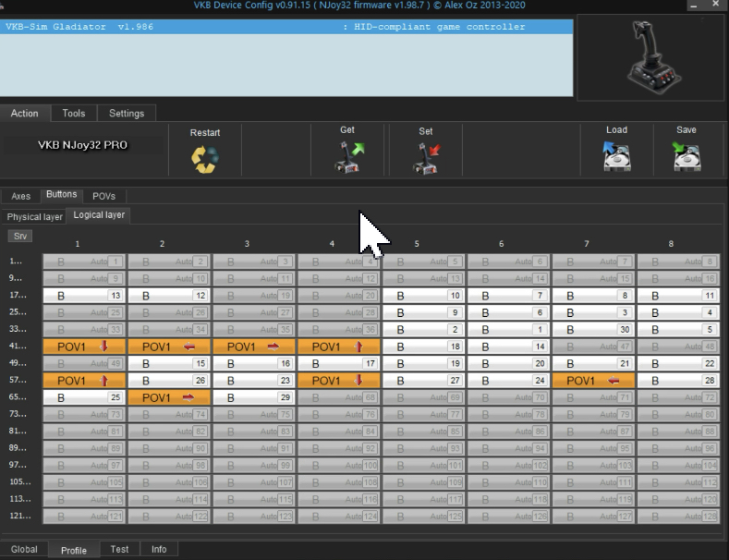Click button cell B 7

[x=508, y=296]
